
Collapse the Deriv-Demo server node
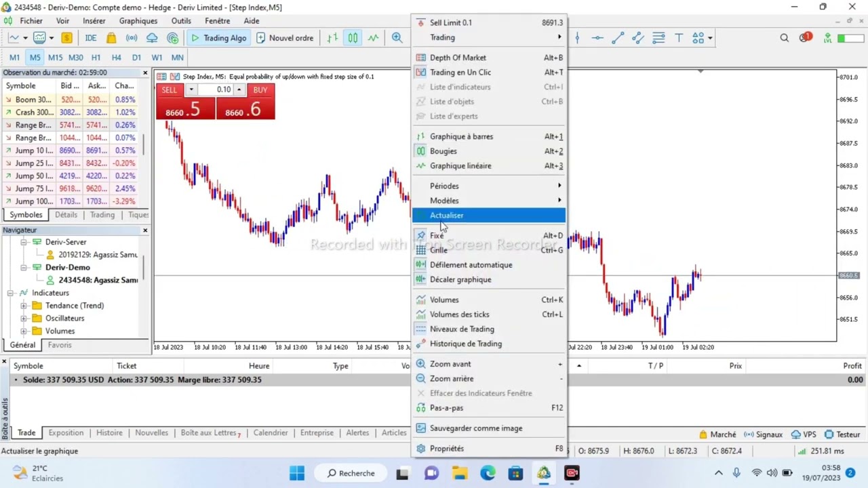tap(24, 268)
